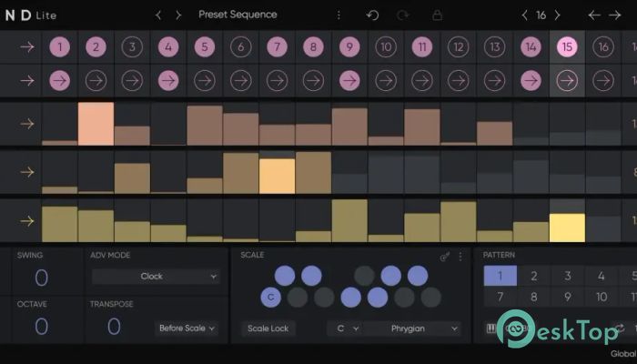Image resolution: width=637 pixels, height=364 pixels.
Task: Expand the Phrygian scale type dropdown
Action: 412,328
